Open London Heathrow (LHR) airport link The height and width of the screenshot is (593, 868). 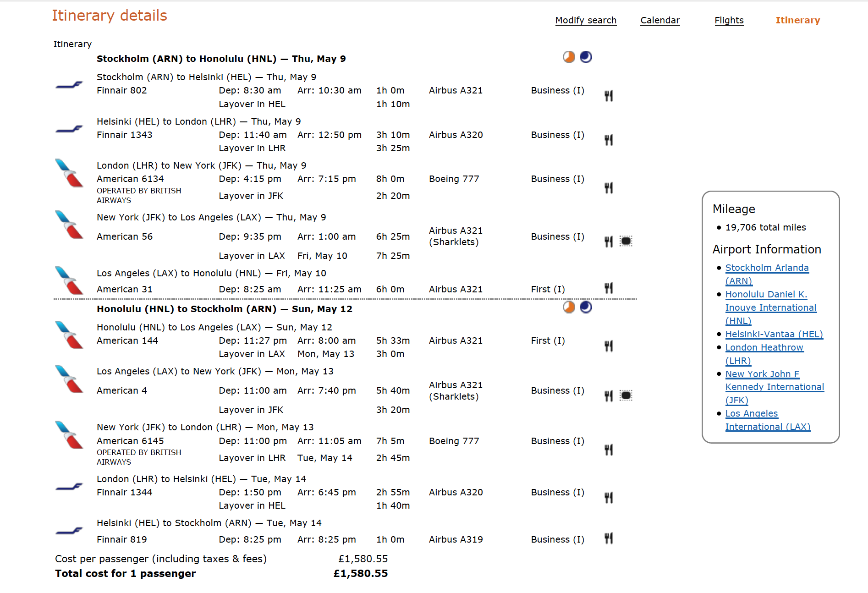point(764,347)
